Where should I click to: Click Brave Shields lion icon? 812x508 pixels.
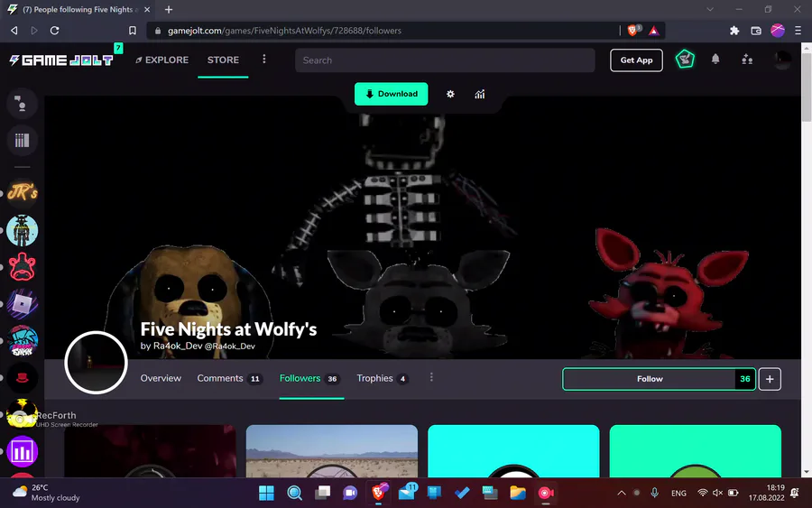point(633,31)
